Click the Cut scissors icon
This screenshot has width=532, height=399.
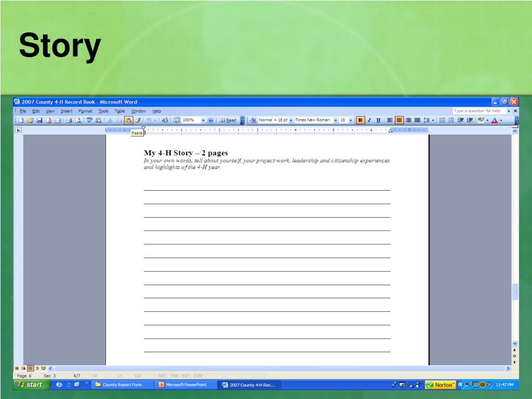(x=110, y=120)
